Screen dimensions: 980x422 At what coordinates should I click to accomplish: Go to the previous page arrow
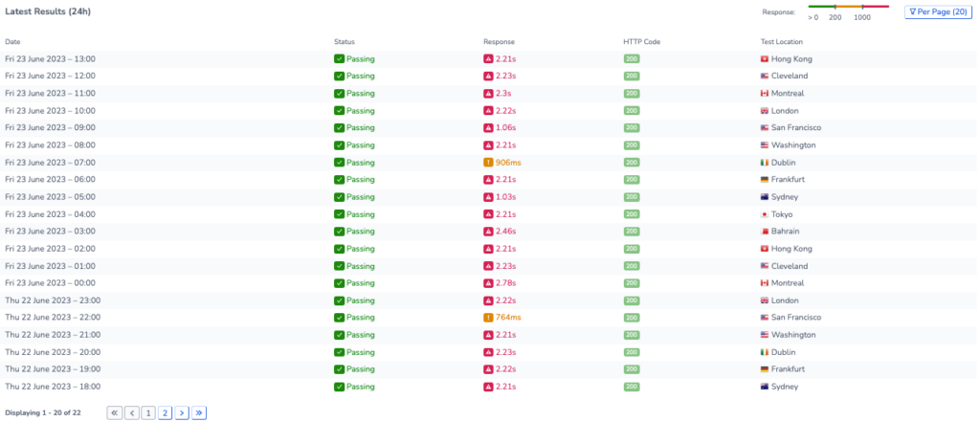pos(132,412)
